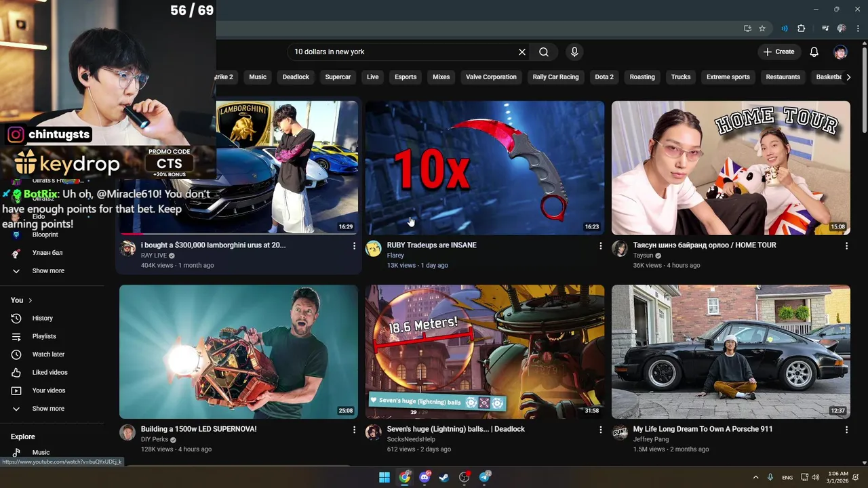Select the Extreme sports chip
Viewport: 868px width, 488px height.
(728, 77)
